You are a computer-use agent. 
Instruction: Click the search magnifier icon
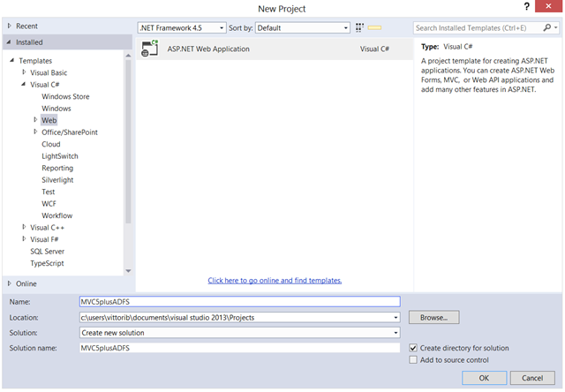547,27
